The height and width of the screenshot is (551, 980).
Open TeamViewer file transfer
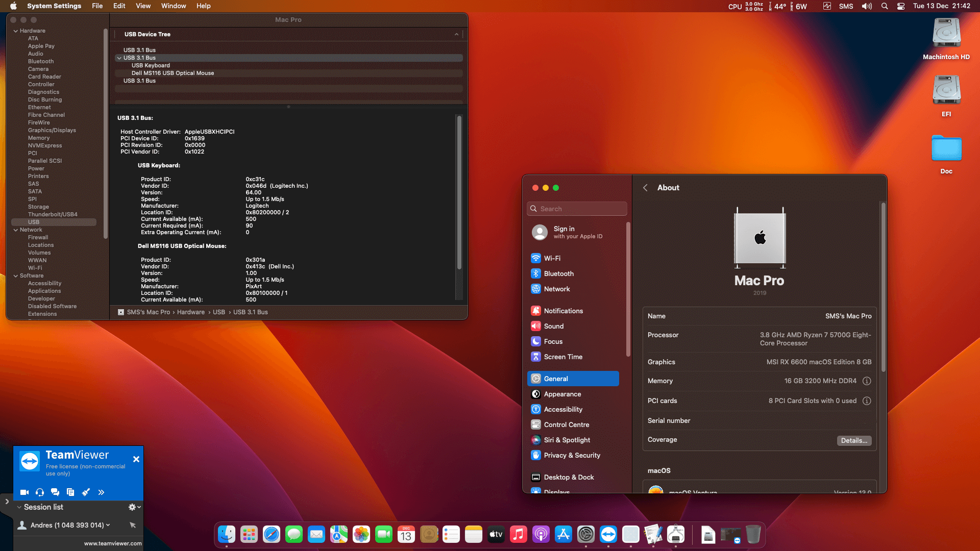pyautogui.click(x=70, y=492)
